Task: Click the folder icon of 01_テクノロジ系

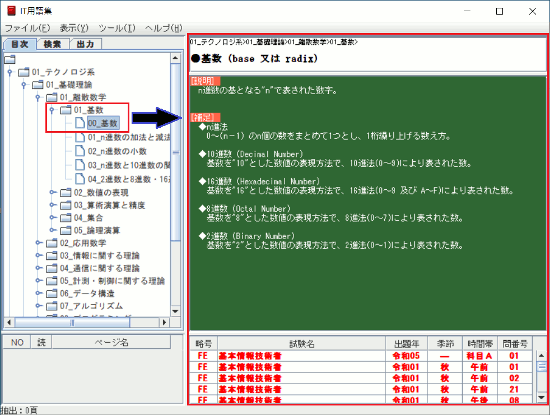Action: pos(24,72)
